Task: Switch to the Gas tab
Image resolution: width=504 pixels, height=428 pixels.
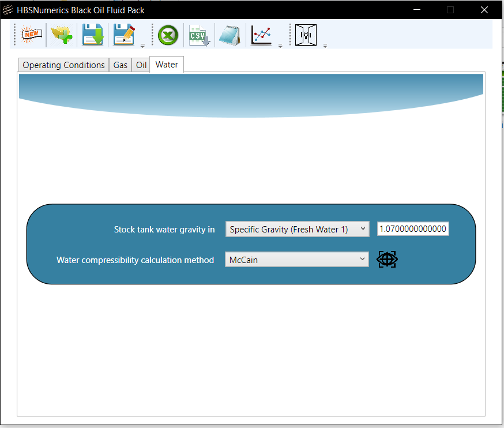Action: pos(120,65)
